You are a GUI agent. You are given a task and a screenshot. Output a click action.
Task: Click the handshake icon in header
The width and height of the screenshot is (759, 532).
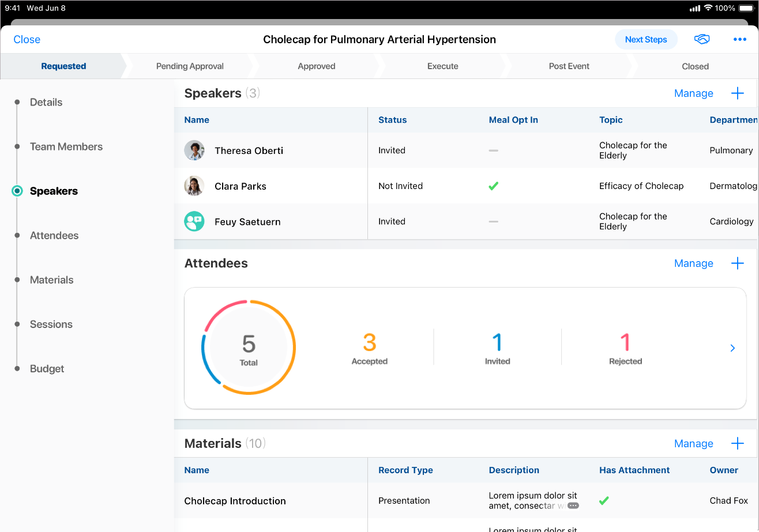[701, 39]
